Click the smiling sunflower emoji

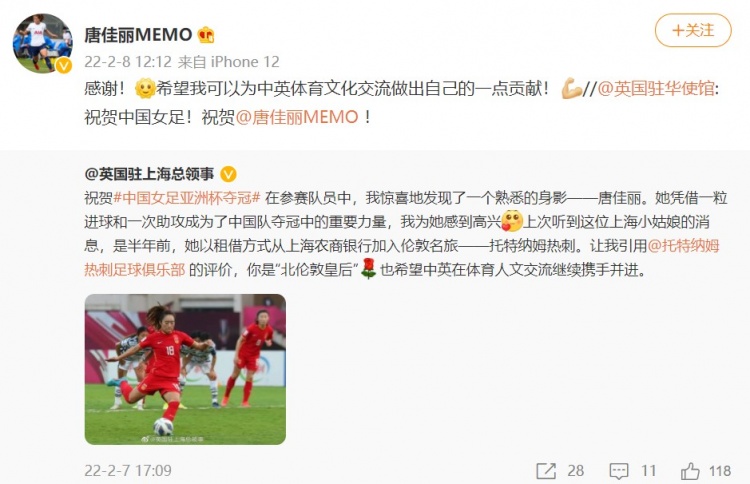tap(145, 89)
